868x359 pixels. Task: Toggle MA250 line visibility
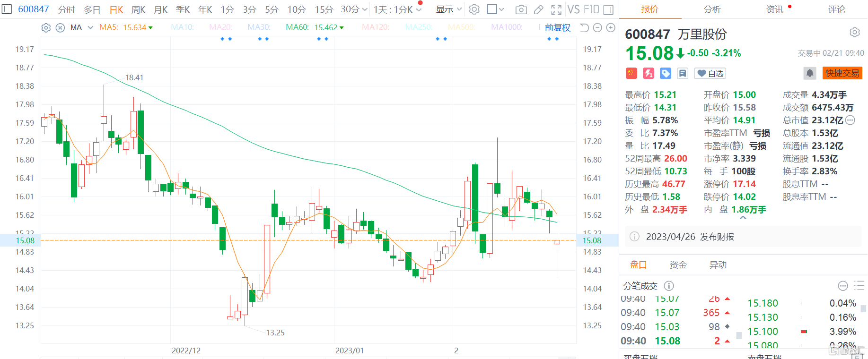(419, 27)
